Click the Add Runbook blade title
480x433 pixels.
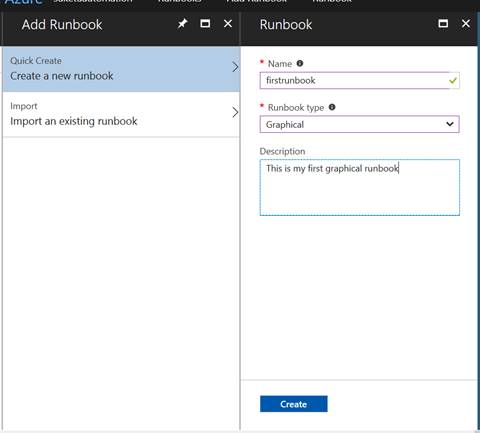coord(62,25)
